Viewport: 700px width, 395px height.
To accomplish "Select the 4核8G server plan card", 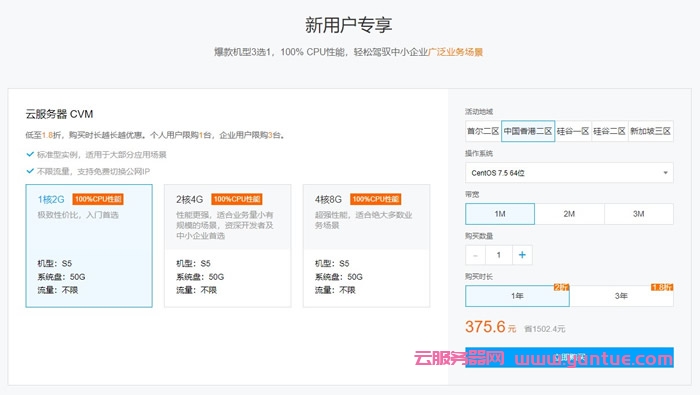I will pyautogui.click(x=367, y=245).
